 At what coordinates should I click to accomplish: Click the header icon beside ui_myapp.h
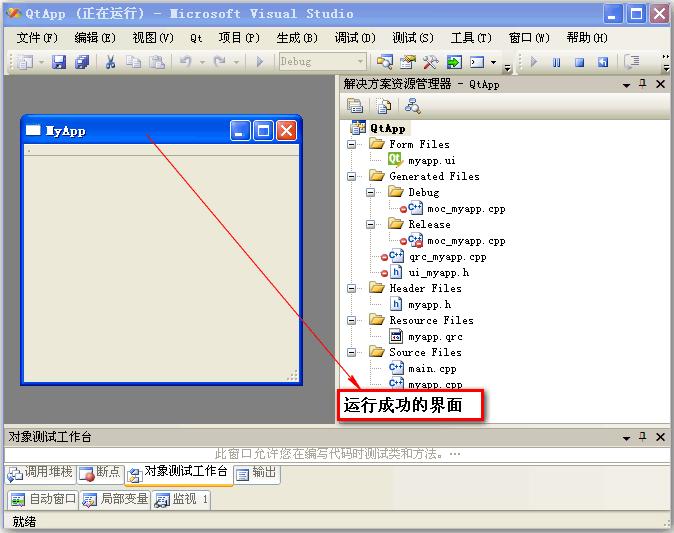(x=396, y=272)
